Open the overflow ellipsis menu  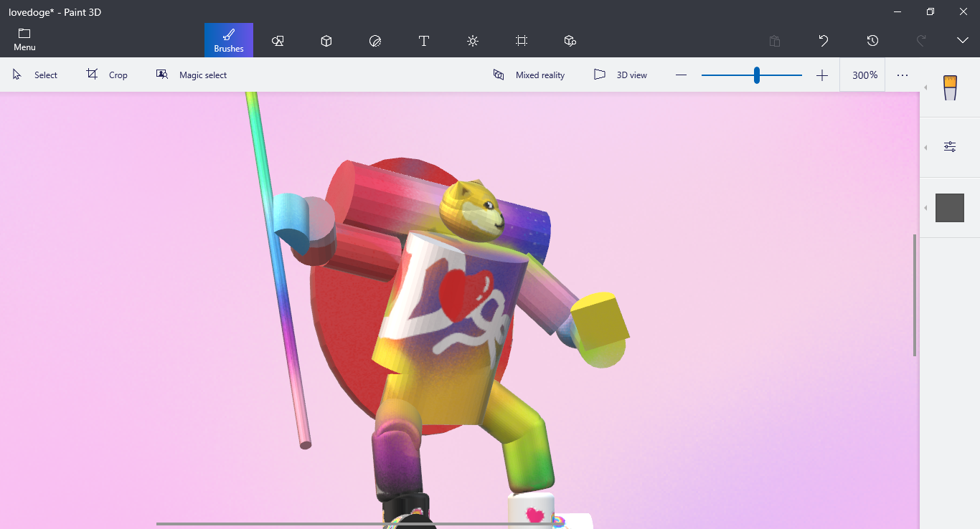coord(902,75)
